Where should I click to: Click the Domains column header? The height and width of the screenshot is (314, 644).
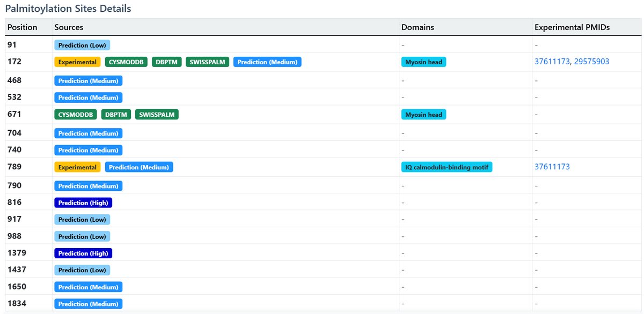(418, 27)
